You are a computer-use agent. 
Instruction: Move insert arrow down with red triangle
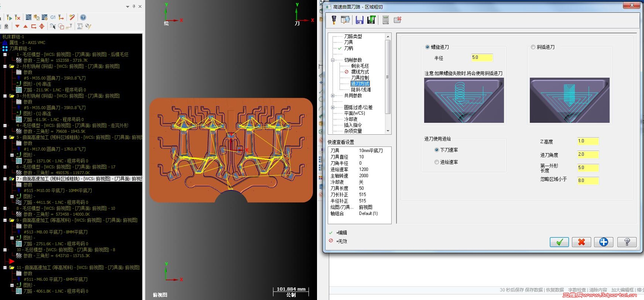[x=17, y=26]
